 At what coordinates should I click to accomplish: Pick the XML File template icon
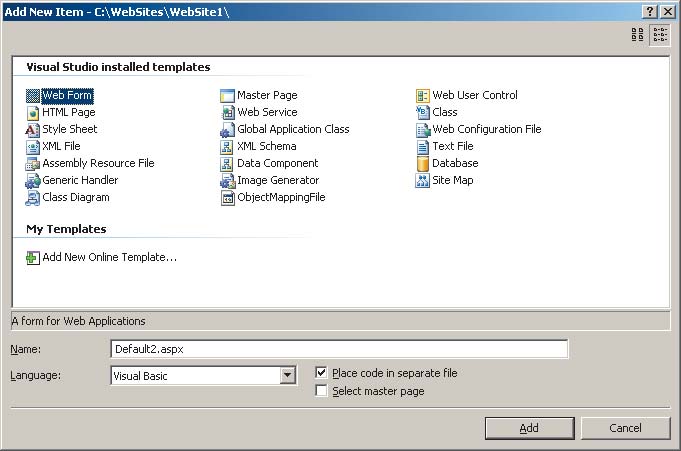pyautogui.click(x=33, y=146)
